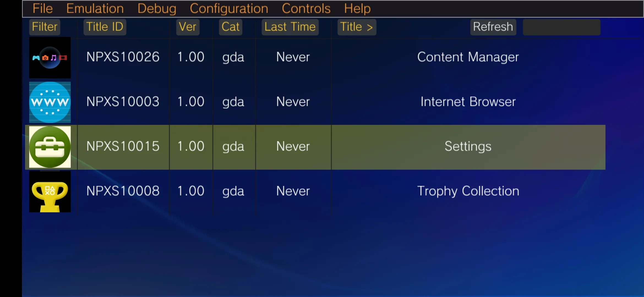Toggle Ver column sort order
Viewport: 644px width, 297px height.
tap(187, 27)
